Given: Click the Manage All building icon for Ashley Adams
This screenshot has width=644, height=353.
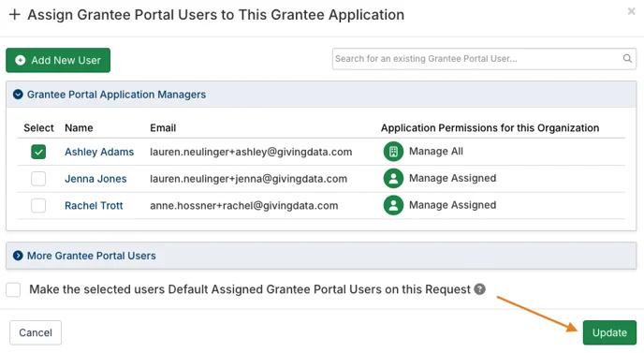Looking at the screenshot, I should click(x=393, y=152).
